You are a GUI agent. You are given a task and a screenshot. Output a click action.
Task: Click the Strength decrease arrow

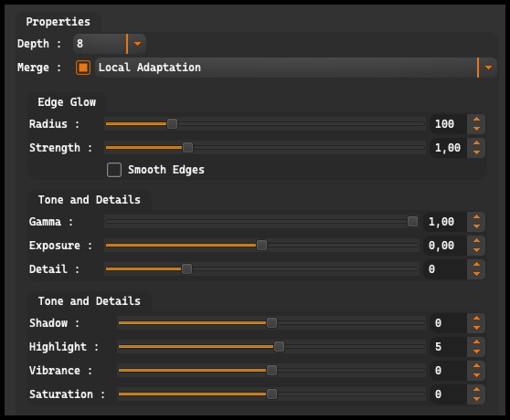(476, 152)
